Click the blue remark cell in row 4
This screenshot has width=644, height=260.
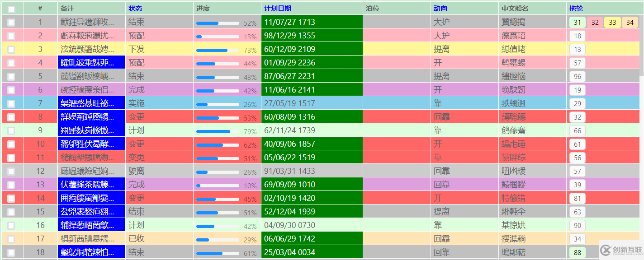click(92, 62)
